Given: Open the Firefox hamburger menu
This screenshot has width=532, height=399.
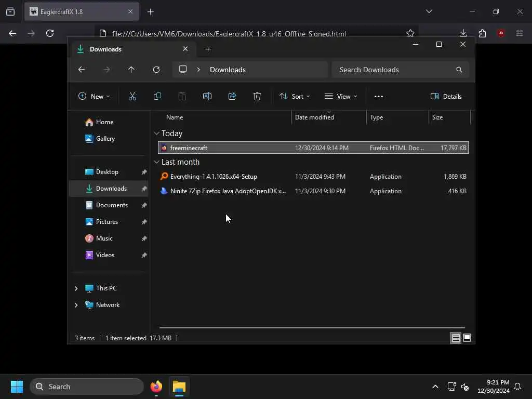Looking at the screenshot, I should tap(520, 33).
